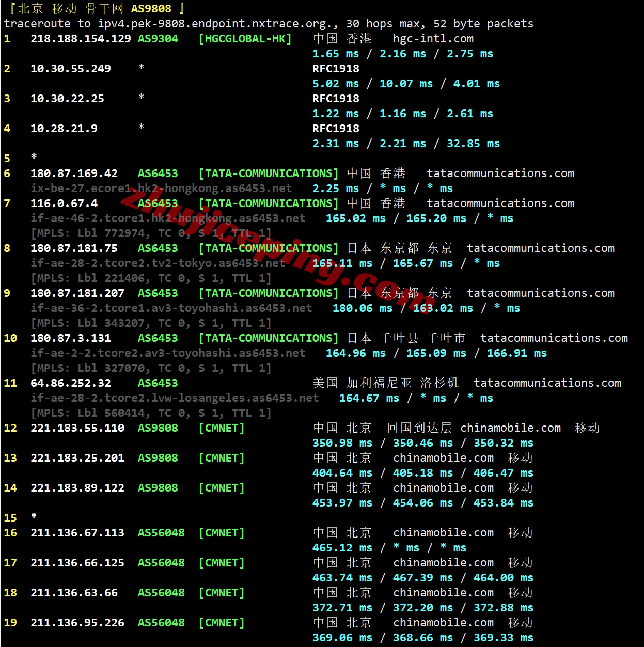Click hop 6 IP address 180.87.169.42
Viewport: 644px width, 647px height.
click(x=74, y=173)
